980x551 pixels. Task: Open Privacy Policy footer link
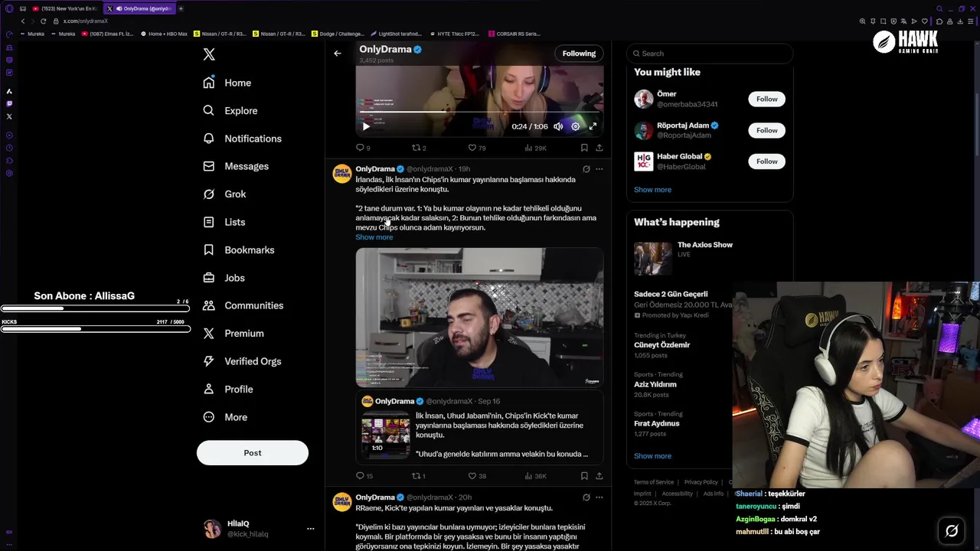pyautogui.click(x=701, y=482)
